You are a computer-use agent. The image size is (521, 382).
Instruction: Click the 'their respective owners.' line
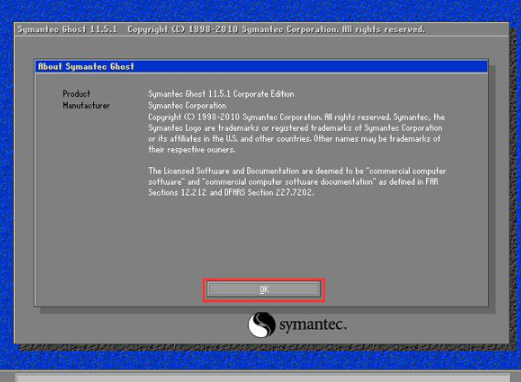pyautogui.click(x=191, y=149)
